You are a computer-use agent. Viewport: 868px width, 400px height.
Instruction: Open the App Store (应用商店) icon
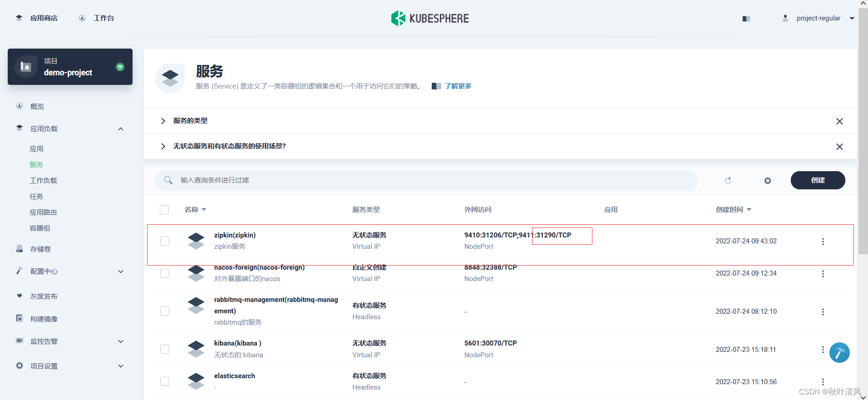coord(19,18)
